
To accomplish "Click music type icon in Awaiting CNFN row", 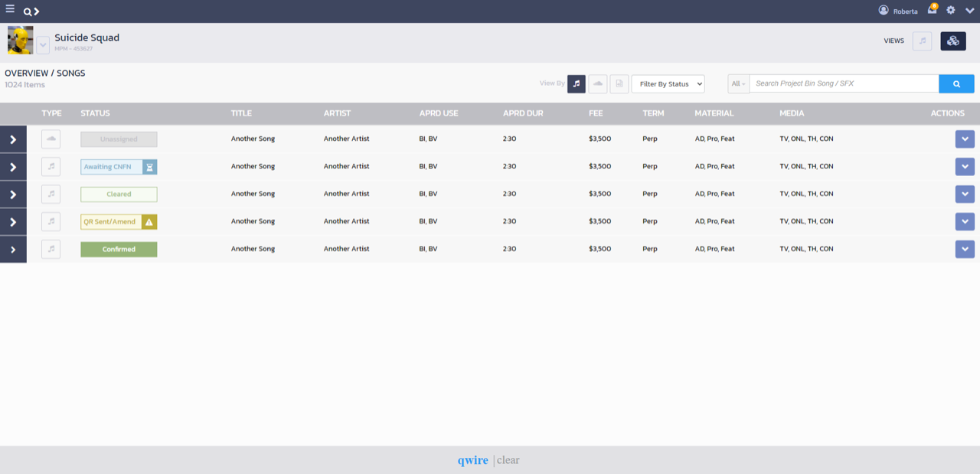I will pos(51,166).
